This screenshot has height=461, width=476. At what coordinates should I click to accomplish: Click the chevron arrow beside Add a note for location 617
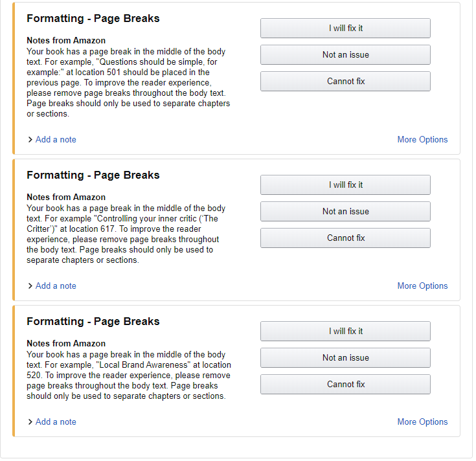30,286
